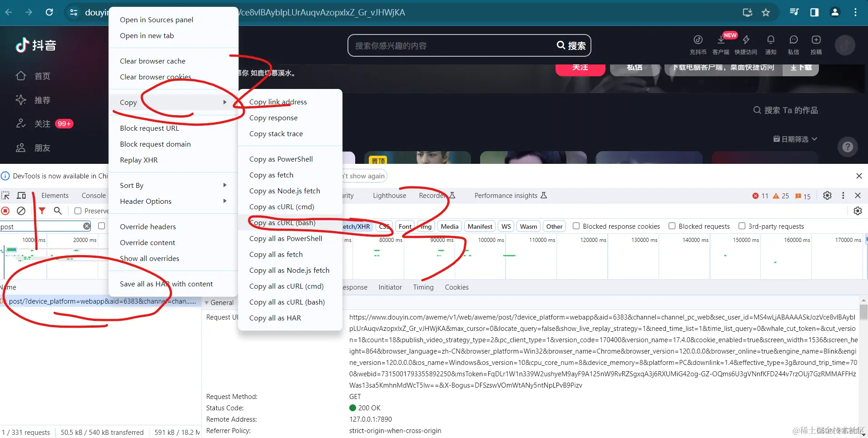
Task: Toggle the device toolbar icon
Action: click(x=21, y=196)
